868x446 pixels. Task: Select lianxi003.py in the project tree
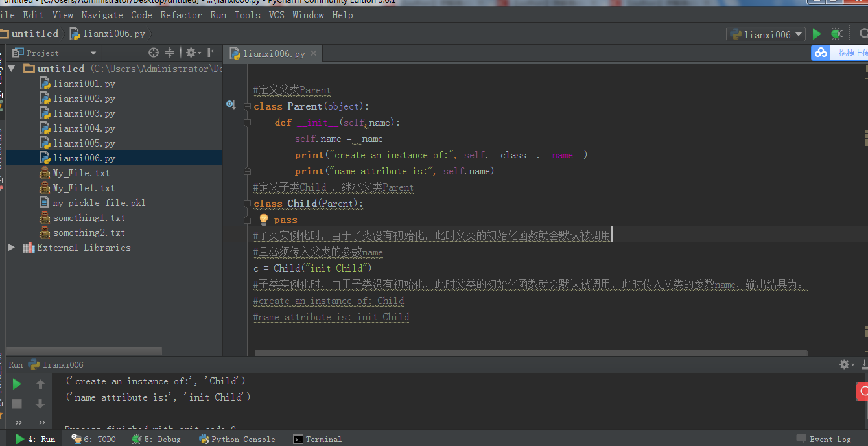tap(84, 113)
